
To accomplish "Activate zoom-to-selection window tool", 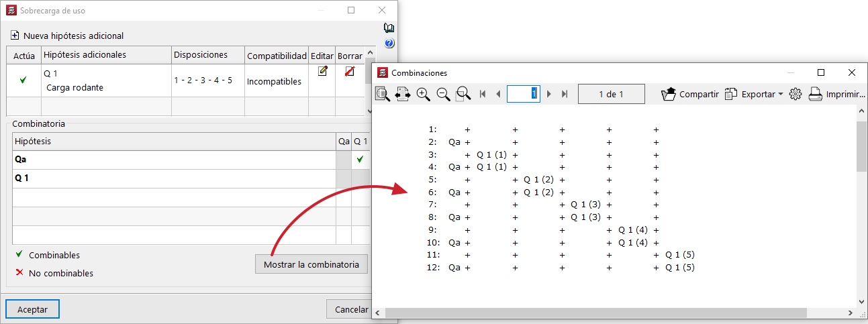I will 463,95.
